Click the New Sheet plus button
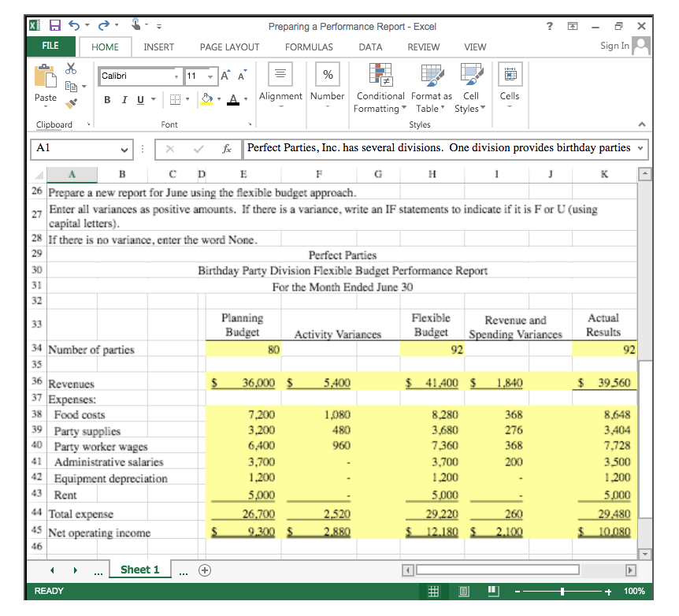This screenshot has width=679, height=616. coord(204,570)
